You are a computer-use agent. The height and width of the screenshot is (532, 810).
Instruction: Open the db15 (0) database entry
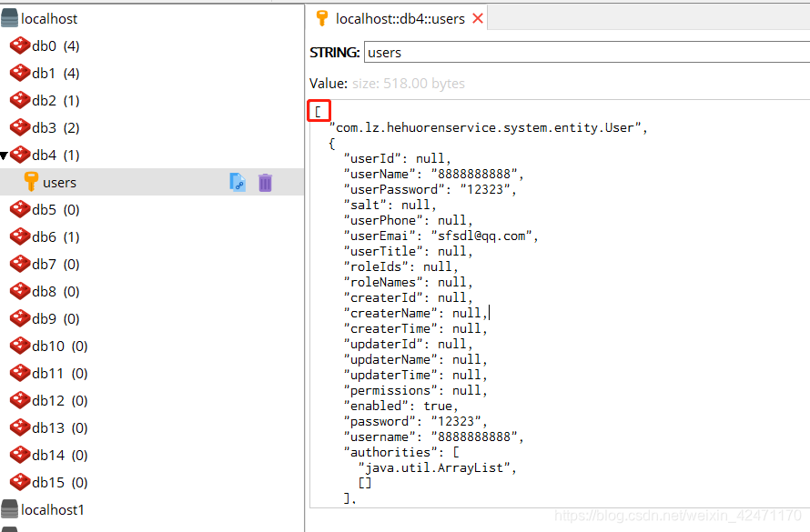coord(59,483)
